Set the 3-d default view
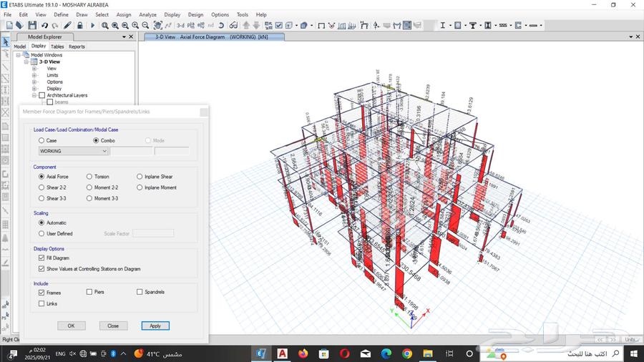Viewport: 644px width, 362px height. point(181,25)
